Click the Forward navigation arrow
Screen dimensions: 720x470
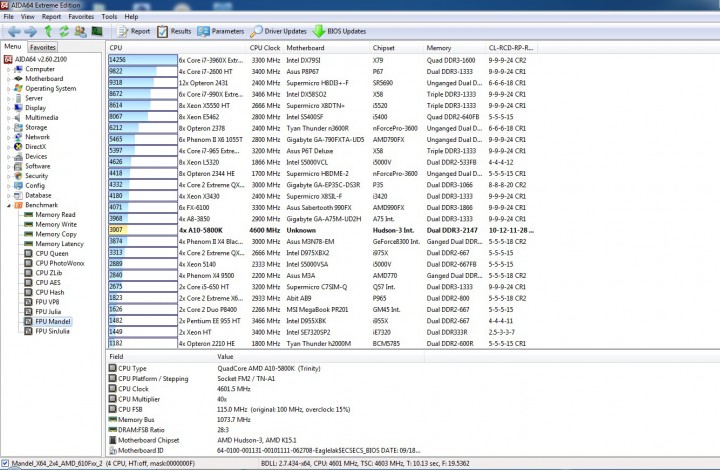click(x=31, y=31)
